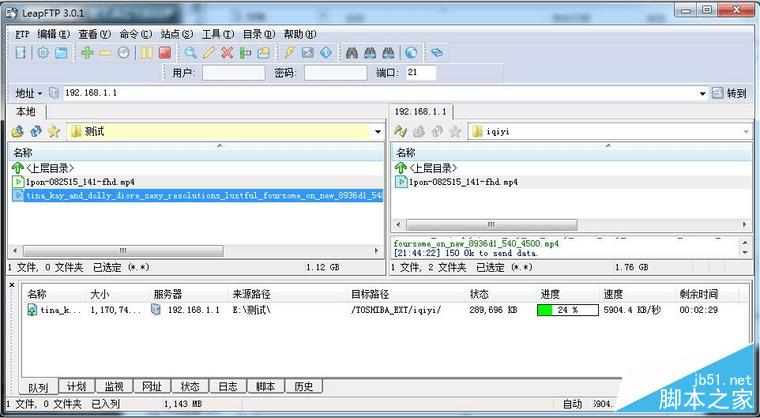Open the 工具(T) menu
The height and width of the screenshot is (418, 760).
(x=218, y=34)
